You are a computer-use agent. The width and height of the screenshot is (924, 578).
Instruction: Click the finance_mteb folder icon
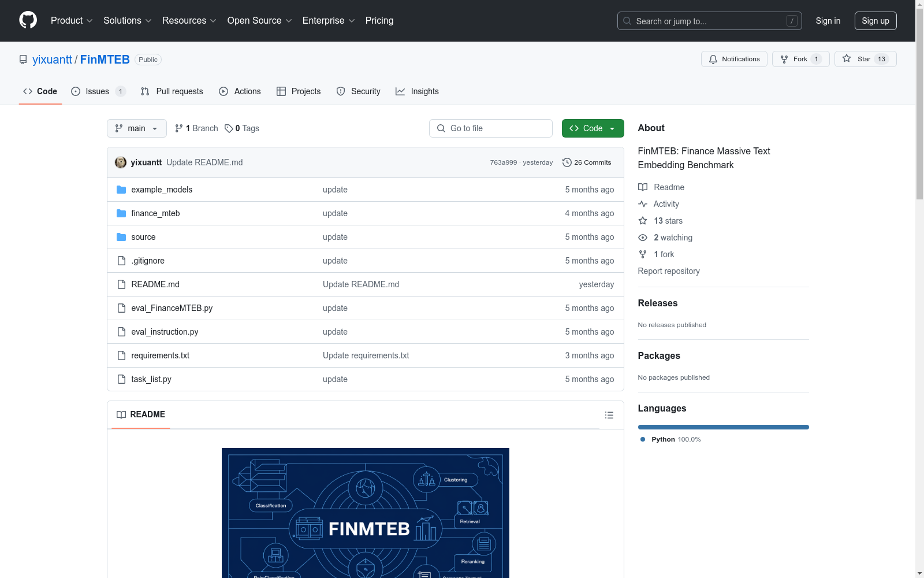point(121,213)
